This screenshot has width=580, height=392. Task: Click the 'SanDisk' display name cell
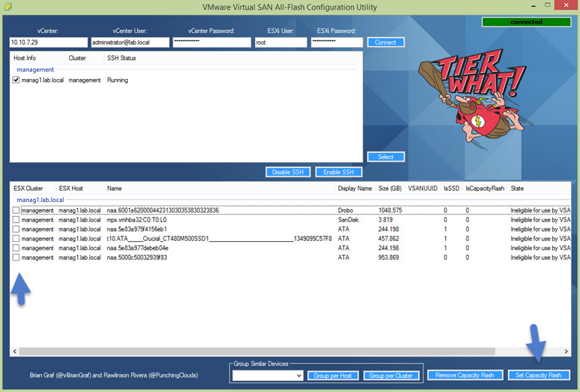coord(348,219)
